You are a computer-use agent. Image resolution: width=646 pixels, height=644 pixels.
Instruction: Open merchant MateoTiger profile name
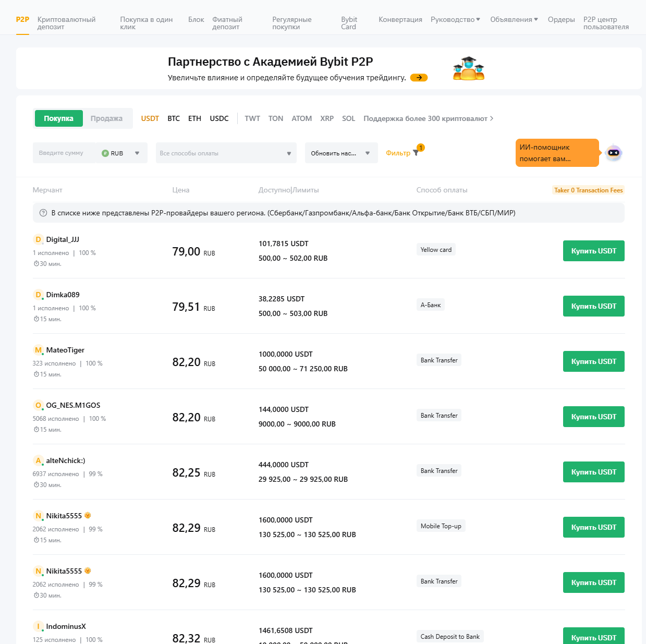click(x=65, y=350)
